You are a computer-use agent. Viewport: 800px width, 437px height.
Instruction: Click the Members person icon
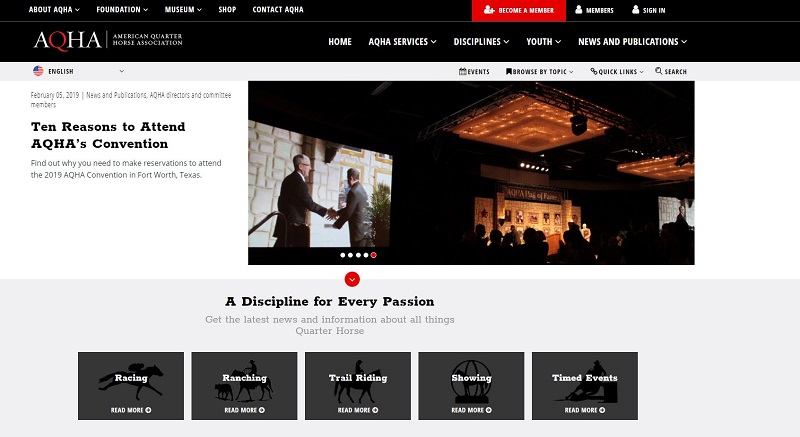point(579,10)
